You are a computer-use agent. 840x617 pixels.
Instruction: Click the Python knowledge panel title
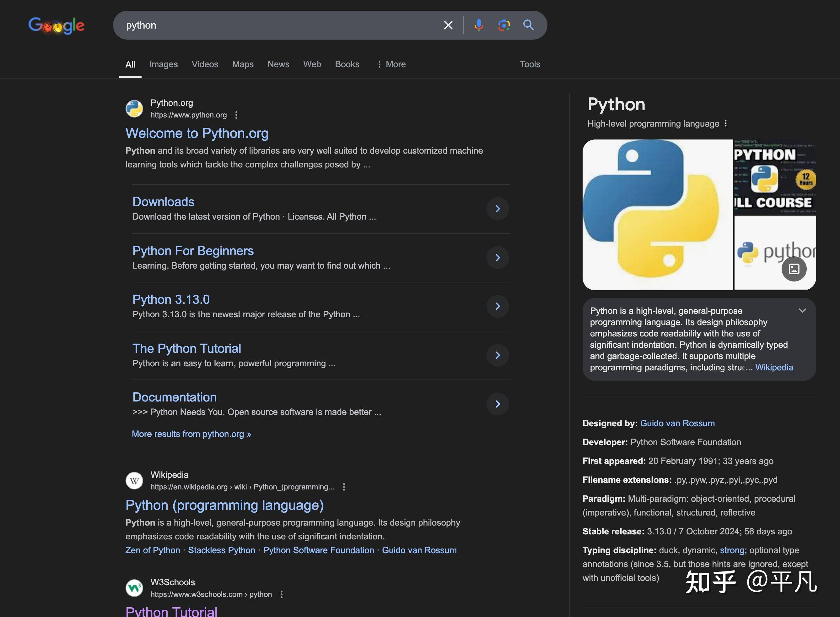[x=616, y=105]
